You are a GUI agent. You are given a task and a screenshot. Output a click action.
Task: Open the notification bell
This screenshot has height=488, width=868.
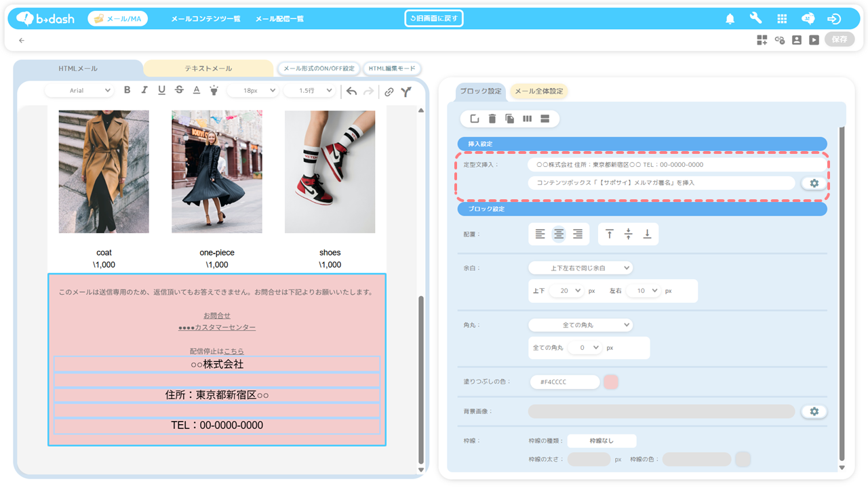click(x=730, y=19)
